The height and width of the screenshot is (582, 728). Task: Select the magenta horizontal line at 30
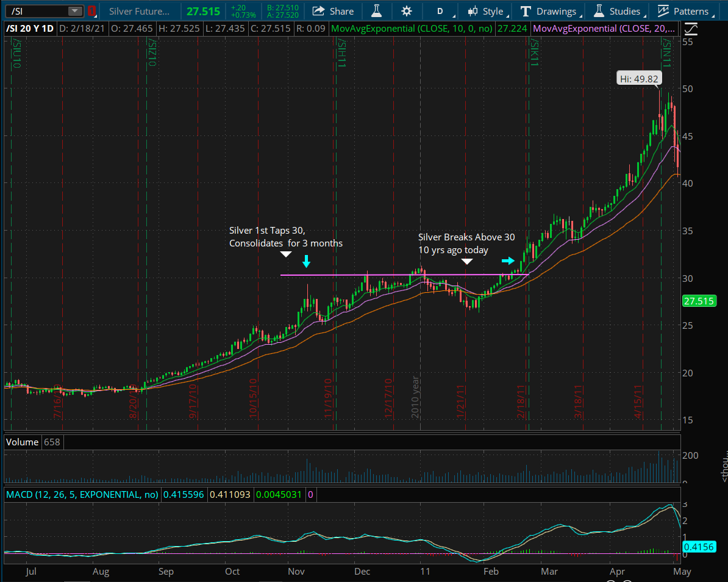404,275
